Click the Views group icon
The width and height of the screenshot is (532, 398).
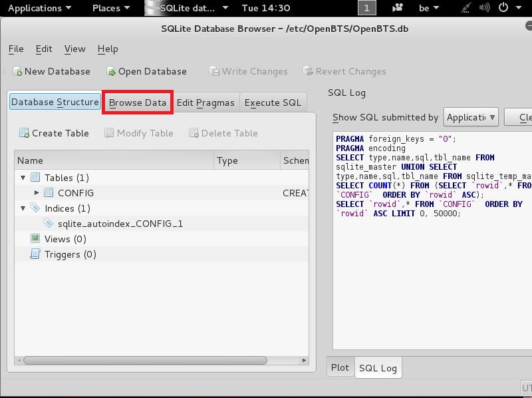point(35,238)
